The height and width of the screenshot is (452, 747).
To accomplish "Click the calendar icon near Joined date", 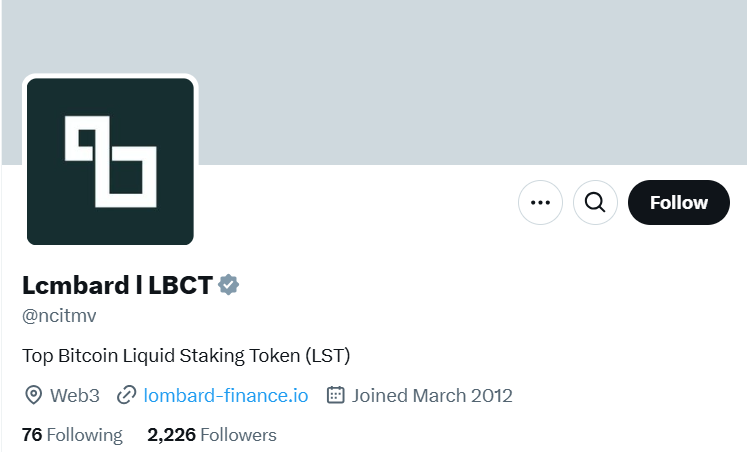I will (336, 395).
